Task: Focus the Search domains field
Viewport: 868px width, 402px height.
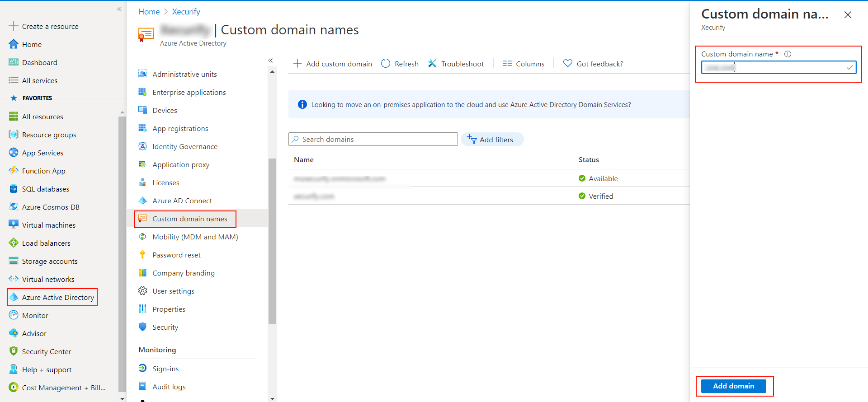Action: [373, 139]
